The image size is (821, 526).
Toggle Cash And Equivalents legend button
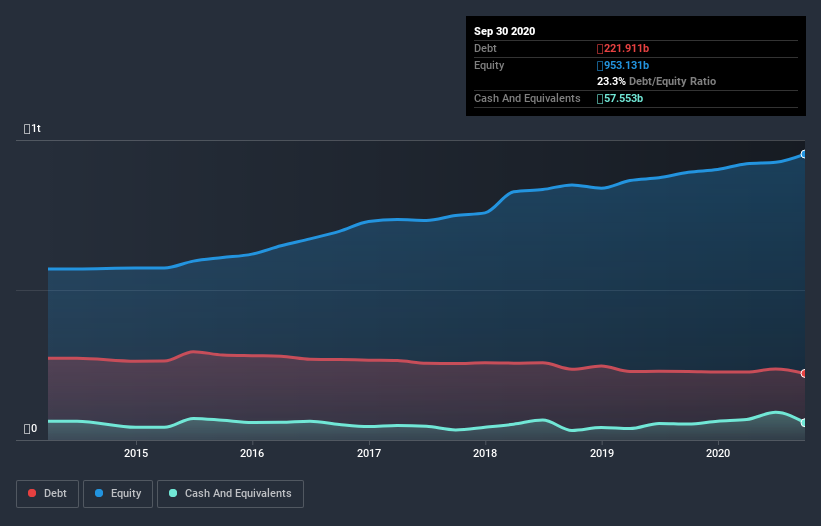pyautogui.click(x=230, y=494)
